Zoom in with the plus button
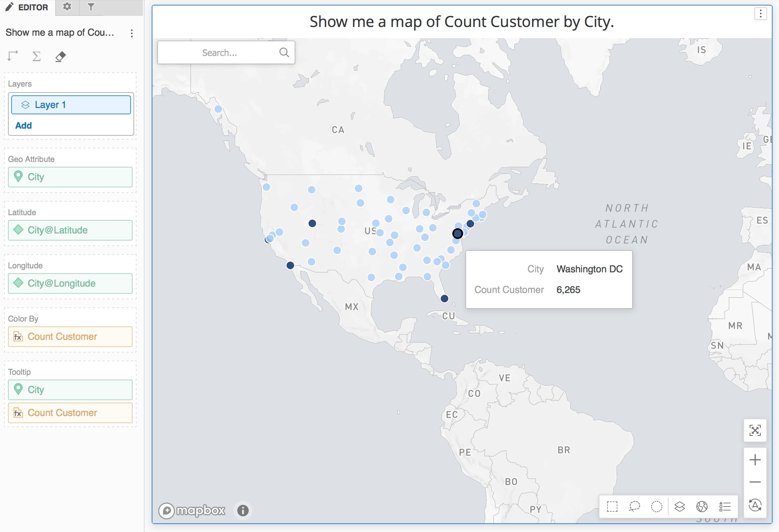The height and width of the screenshot is (532, 779). click(755, 460)
